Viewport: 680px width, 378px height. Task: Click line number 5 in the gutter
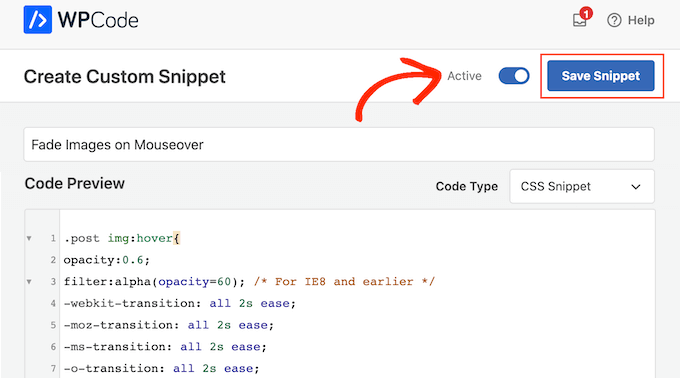[53, 325]
